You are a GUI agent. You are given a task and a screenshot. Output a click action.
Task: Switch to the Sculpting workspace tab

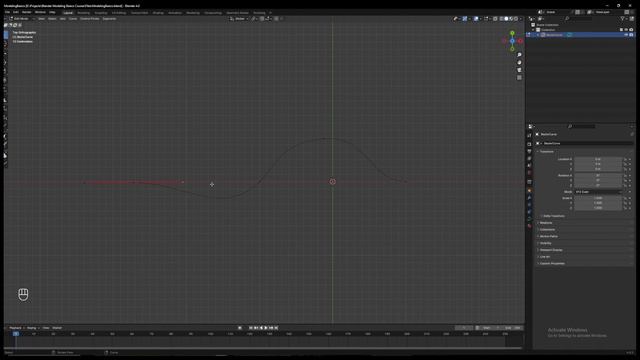[x=101, y=13]
